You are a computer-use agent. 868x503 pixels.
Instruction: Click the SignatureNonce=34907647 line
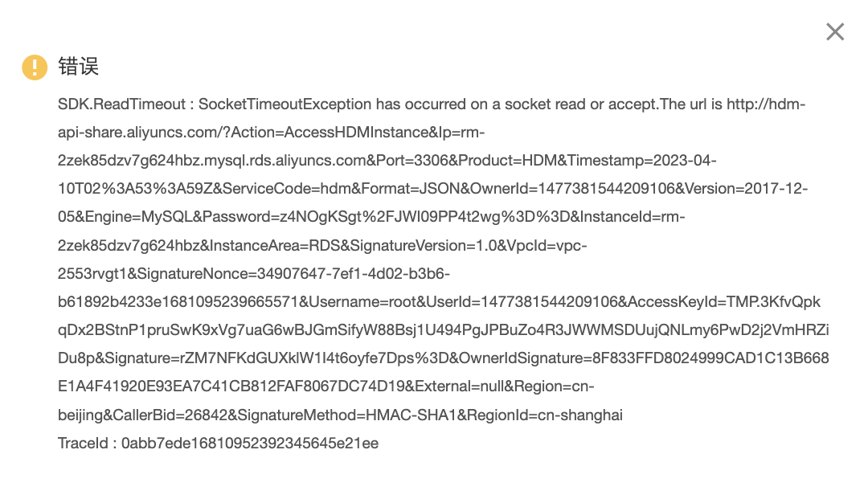pos(253,273)
